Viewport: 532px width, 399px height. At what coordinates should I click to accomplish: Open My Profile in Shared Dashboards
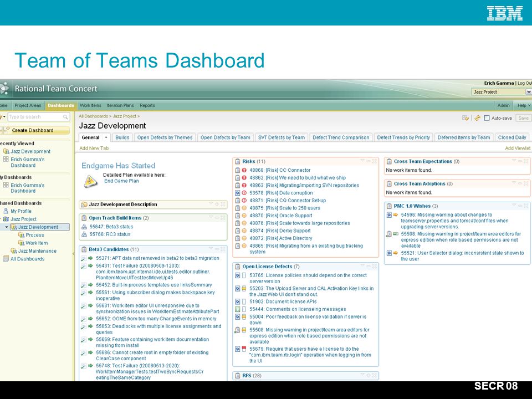[21, 211]
